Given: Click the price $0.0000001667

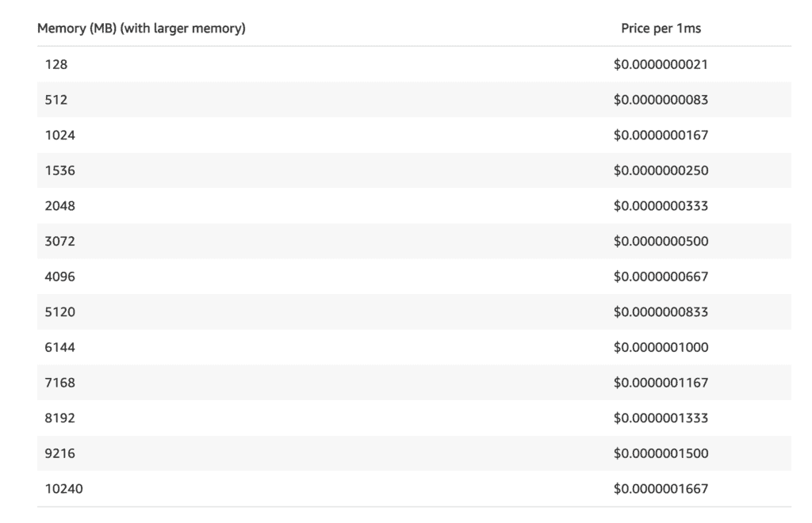Looking at the screenshot, I should pos(661,489).
